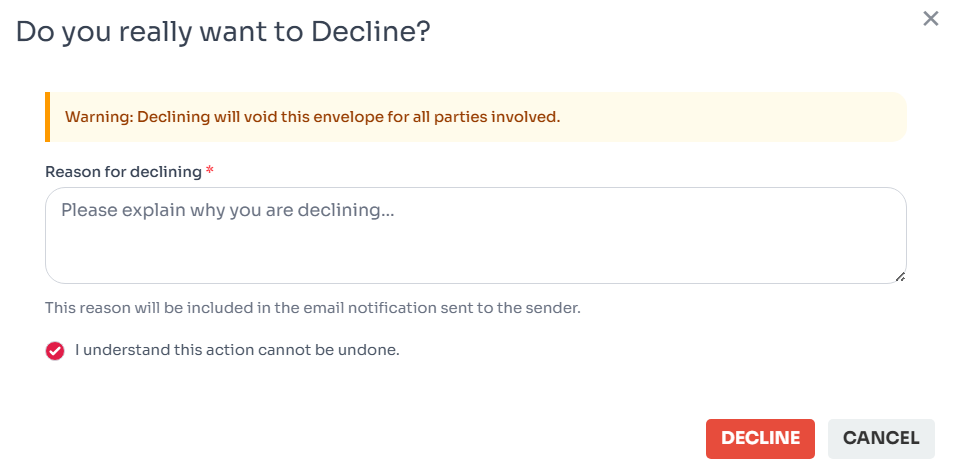Image resolution: width=954 pixels, height=474 pixels.
Task: Click the red required asterisk
Action: (210, 171)
